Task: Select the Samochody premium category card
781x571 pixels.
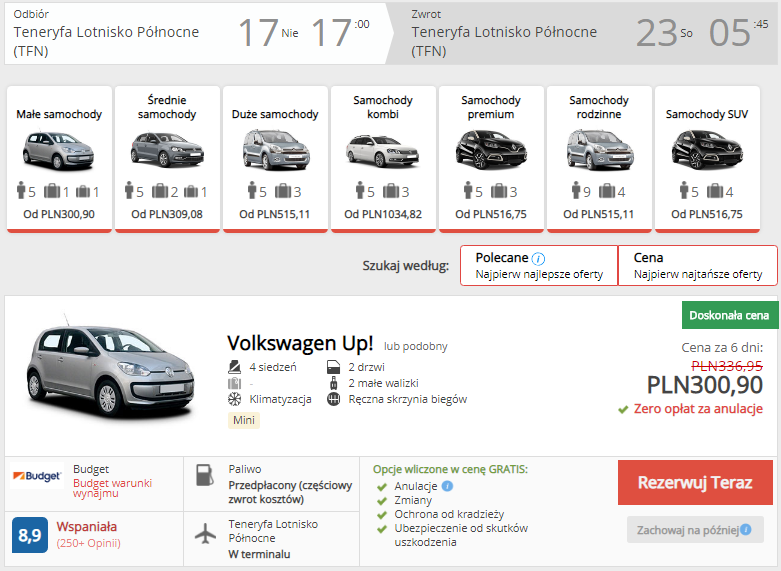Action: [x=491, y=159]
